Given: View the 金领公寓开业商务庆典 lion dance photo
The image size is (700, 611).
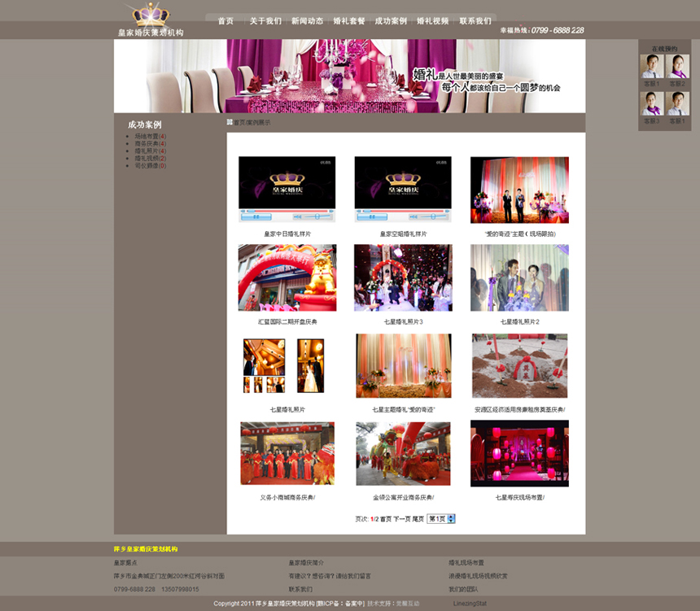Looking at the screenshot, I should (403, 453).
